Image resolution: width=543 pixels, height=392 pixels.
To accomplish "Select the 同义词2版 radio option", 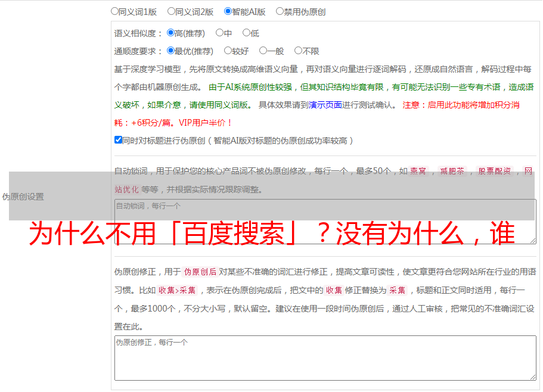I will 171,11.
